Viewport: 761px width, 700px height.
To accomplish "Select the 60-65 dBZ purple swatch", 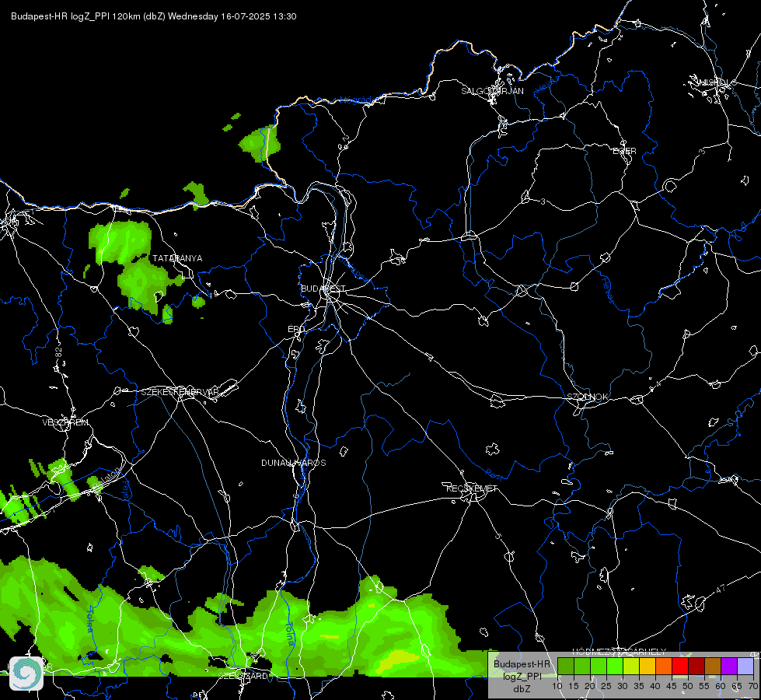I will click(729, 666).
